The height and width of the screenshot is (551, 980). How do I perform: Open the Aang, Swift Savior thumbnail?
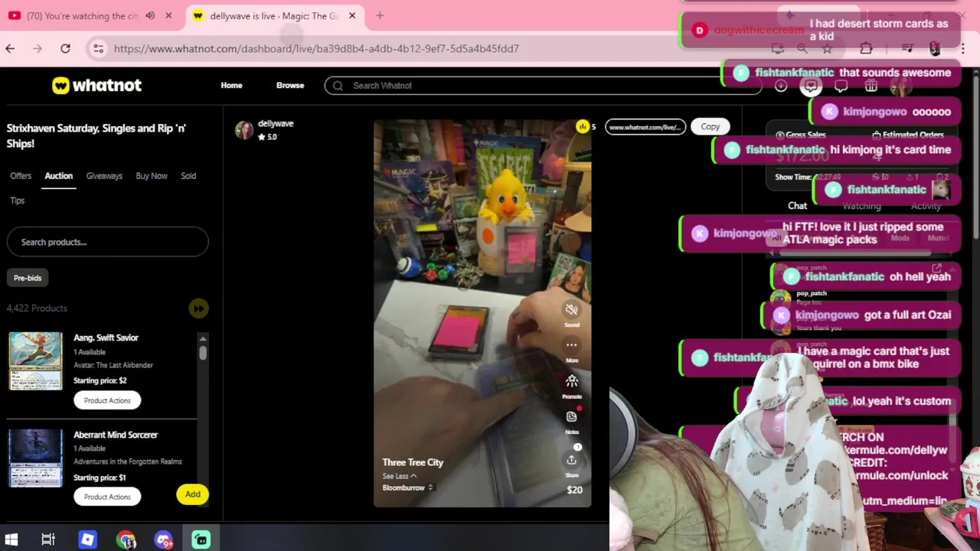pyautogui.click(x=35, y=360)
